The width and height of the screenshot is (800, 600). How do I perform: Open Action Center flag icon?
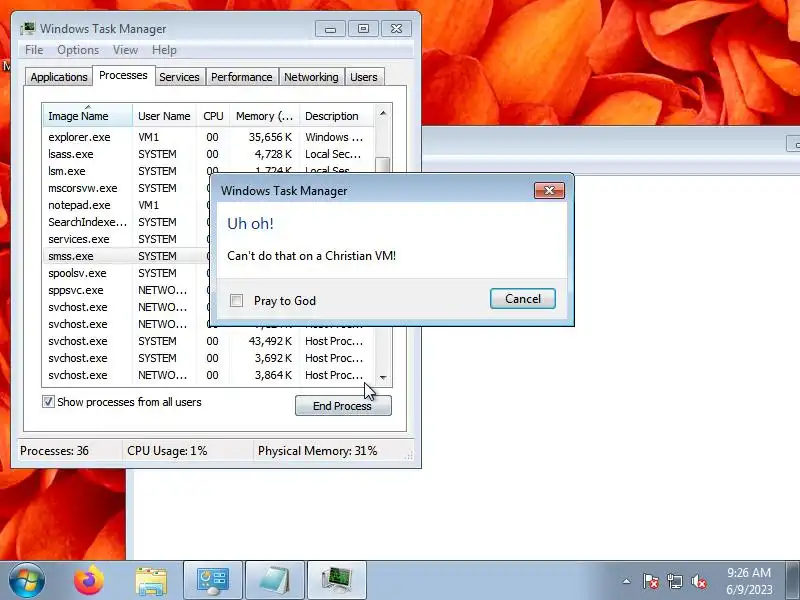[651, 581]
